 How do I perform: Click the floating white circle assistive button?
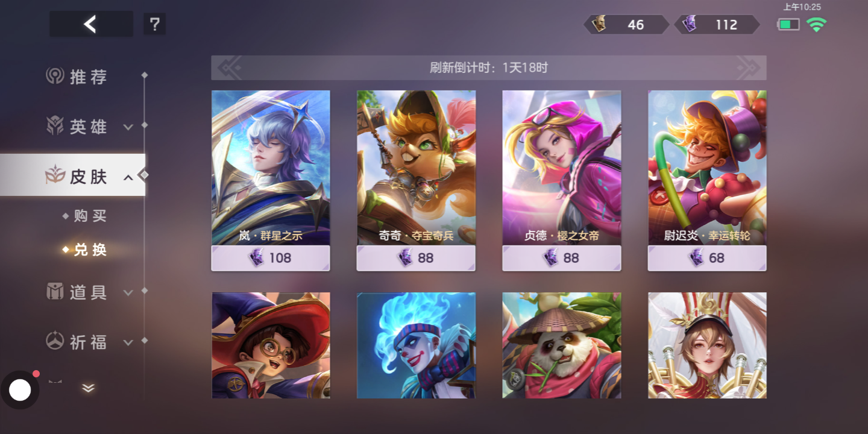point(20,390)
